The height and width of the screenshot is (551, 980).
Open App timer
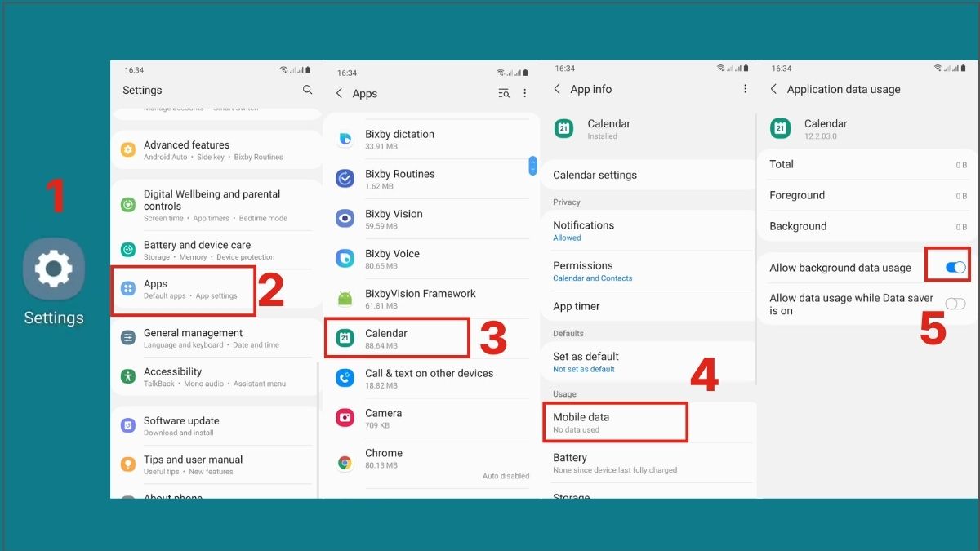pyautogui.click(x=648, y=306)
